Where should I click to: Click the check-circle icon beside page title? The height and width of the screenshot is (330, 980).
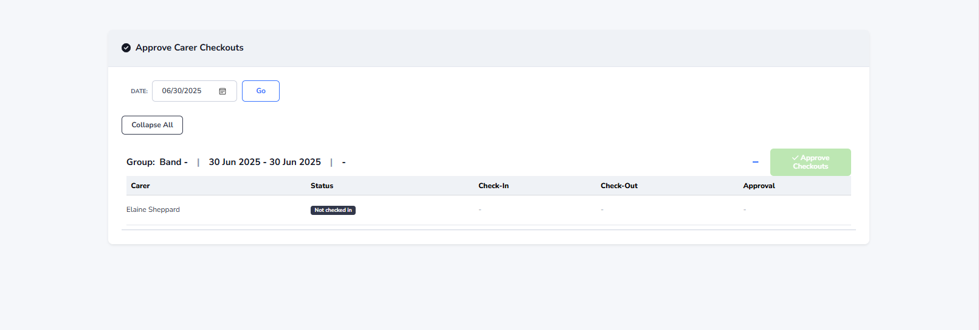[126, 48]
